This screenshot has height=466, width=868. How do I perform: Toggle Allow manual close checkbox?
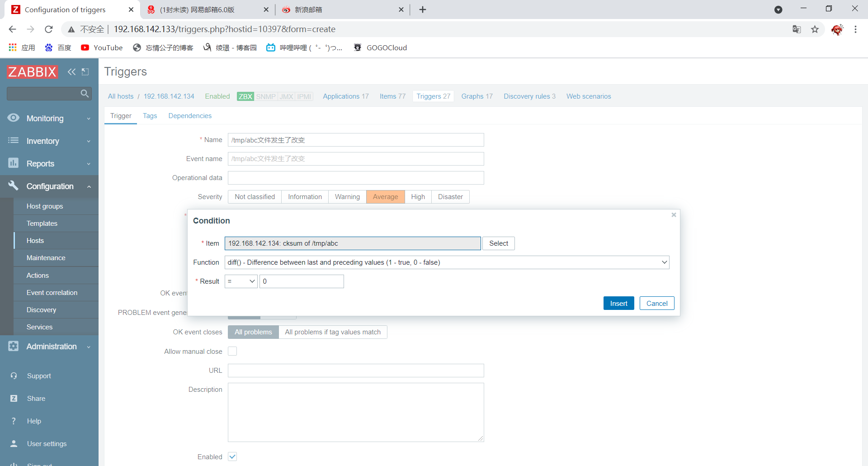pos(232,351)
